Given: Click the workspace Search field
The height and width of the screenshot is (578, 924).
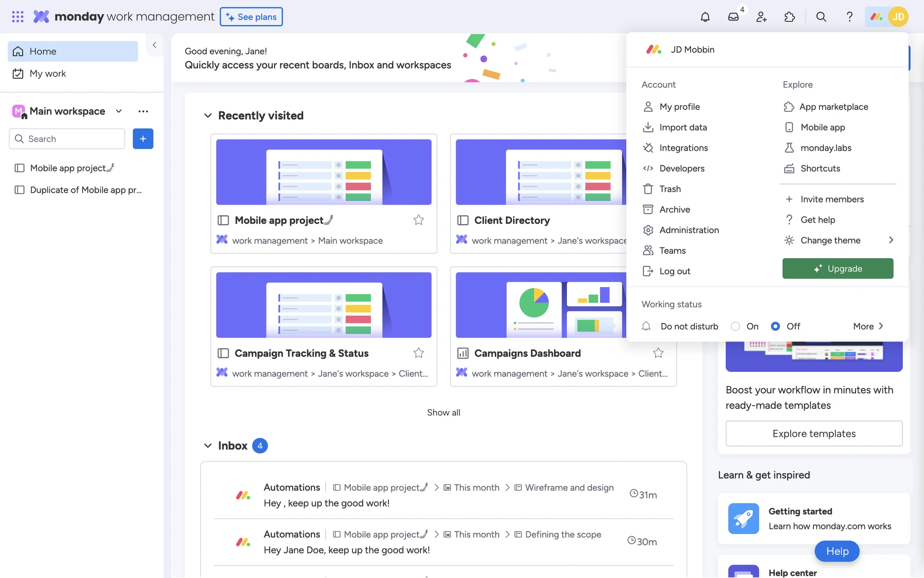Looking at the screenshot, I should [x=67, y=139].
